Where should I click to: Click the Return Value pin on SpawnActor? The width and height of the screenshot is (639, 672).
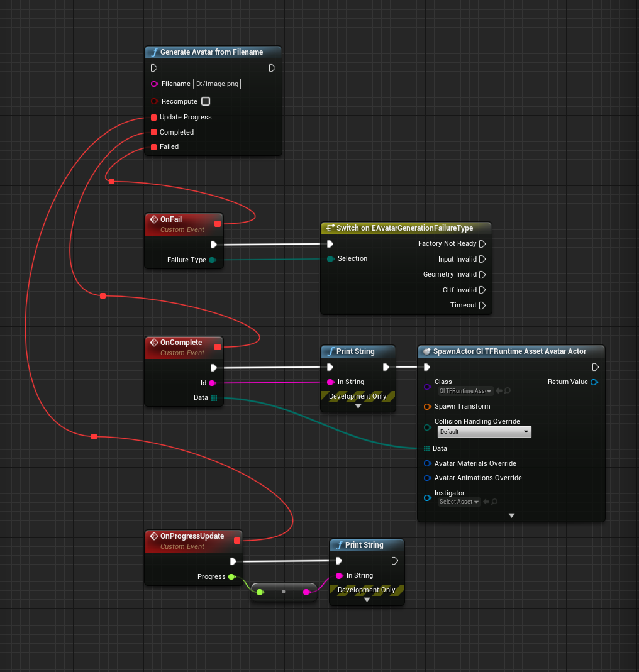594,382
